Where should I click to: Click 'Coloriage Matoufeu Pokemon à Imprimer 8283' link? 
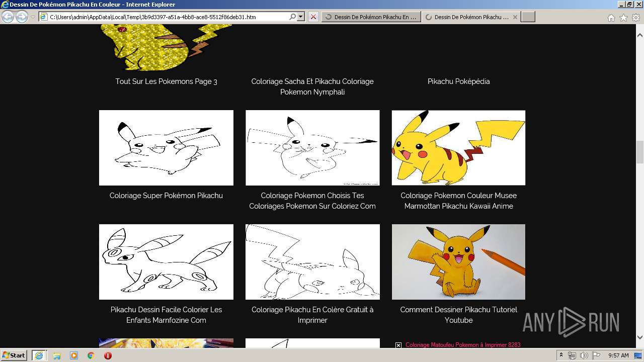[463, 345]
